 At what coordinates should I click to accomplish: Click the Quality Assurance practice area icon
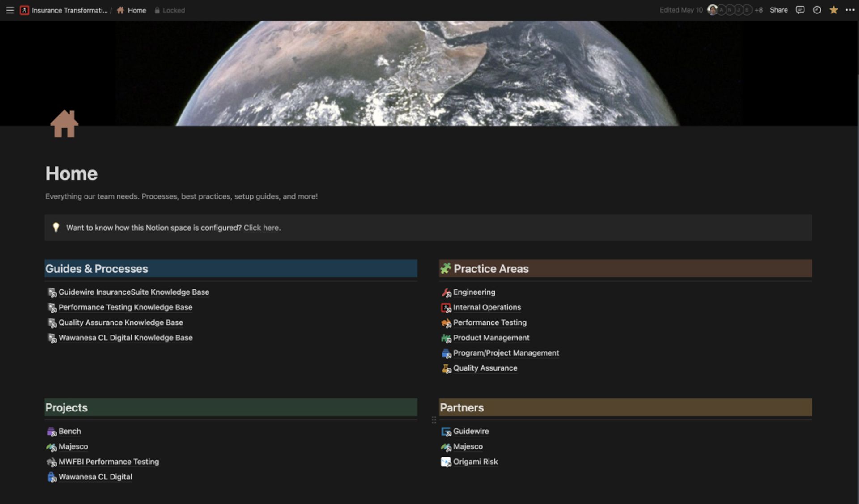point(446,368)
